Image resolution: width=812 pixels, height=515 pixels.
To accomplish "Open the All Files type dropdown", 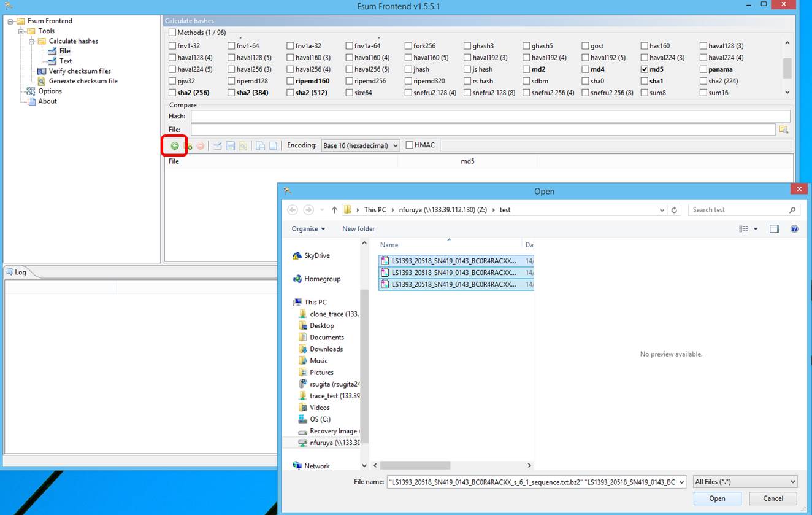I will pyautogui.click(x=745, y=482).
